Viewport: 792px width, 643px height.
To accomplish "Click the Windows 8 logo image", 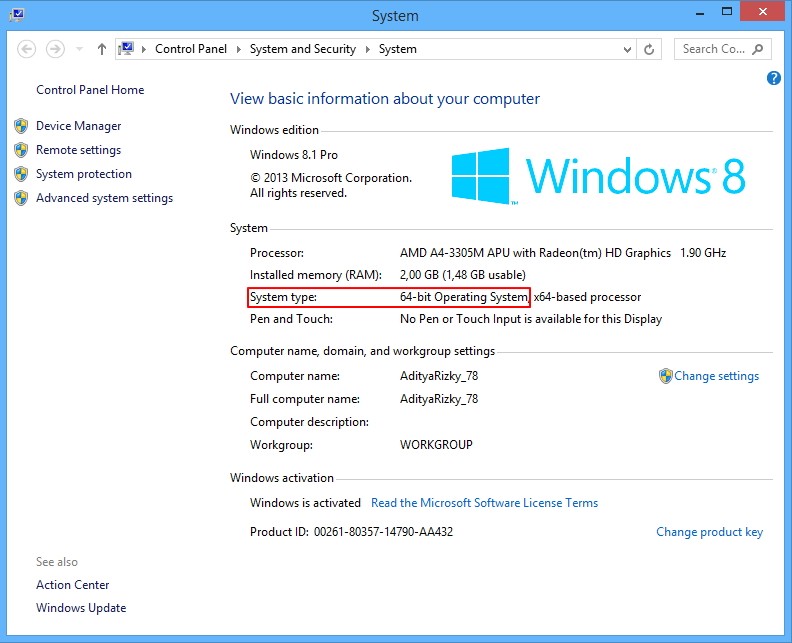I will pos(599,176).
